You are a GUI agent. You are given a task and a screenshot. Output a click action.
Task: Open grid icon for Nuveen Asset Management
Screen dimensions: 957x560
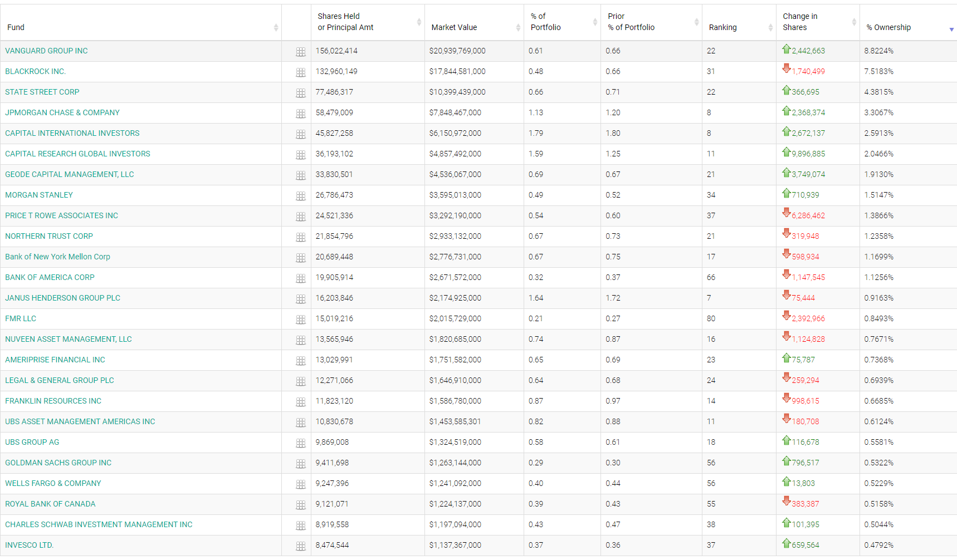pyautogui.click(x=301, y=340)
